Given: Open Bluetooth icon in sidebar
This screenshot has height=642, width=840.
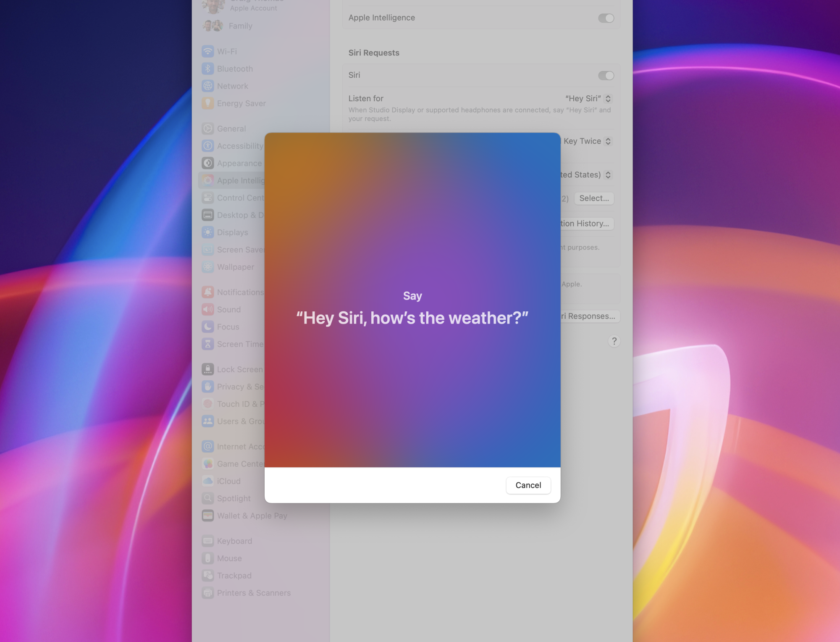Looking at the screenshot, I should coord(208,68).
